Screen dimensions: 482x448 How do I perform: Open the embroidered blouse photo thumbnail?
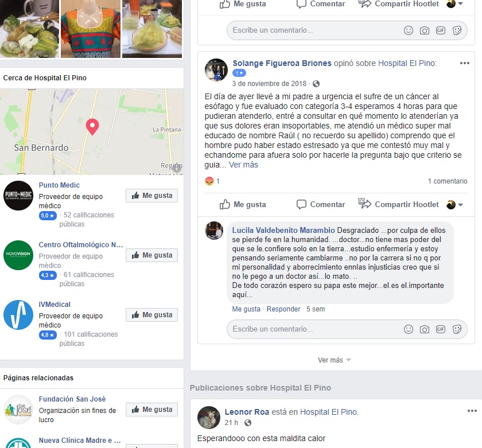click(91, 28)
